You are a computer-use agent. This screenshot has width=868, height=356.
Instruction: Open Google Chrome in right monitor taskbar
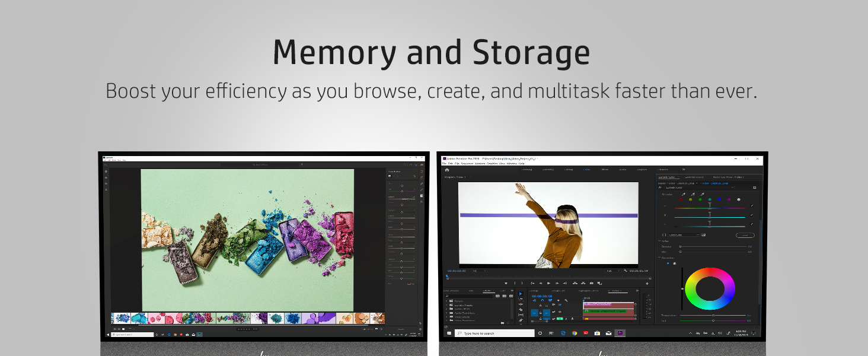pos(575,333)
